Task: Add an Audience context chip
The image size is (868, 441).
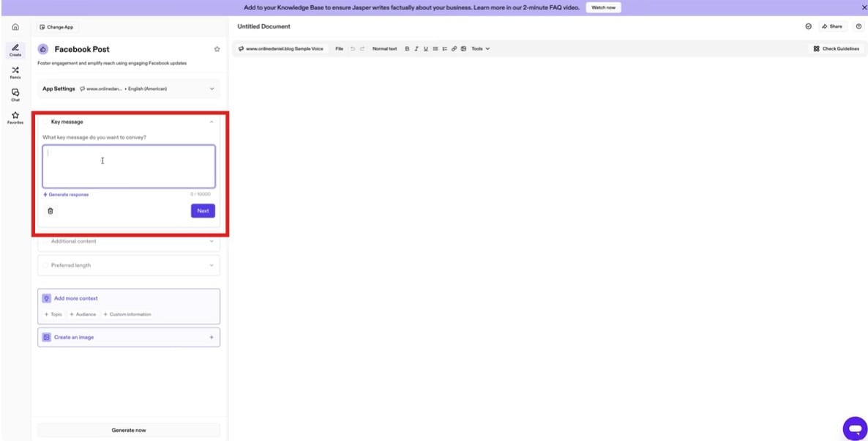Action: [x=83, y=314]
